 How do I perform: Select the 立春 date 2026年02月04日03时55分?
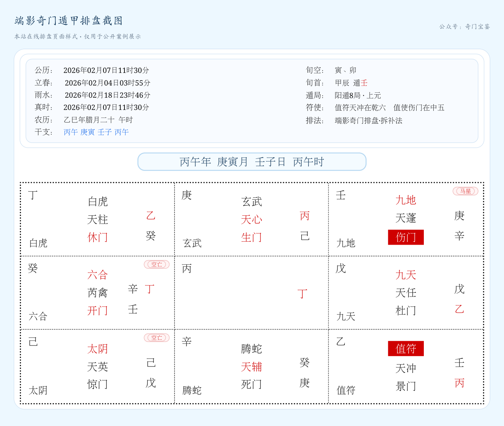108,83
